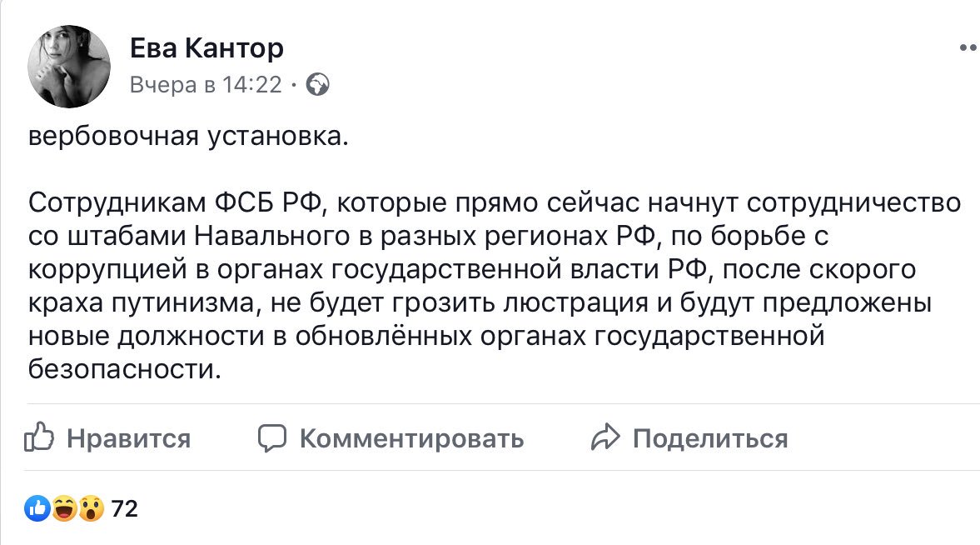Click the globe public audience icon

click(318, 84)
